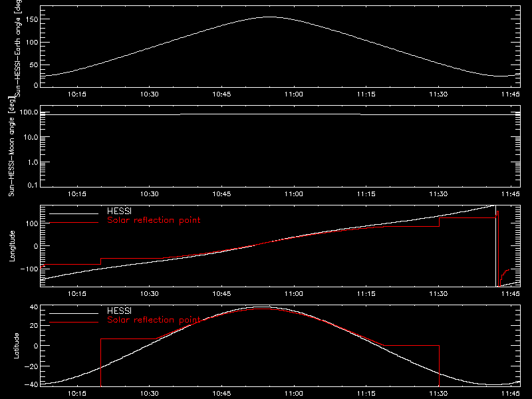The width and height of the screenshot is (532, 399).
Task: Click 10:15 time label of Earth angle plot
Action: [x=77, y=94]
